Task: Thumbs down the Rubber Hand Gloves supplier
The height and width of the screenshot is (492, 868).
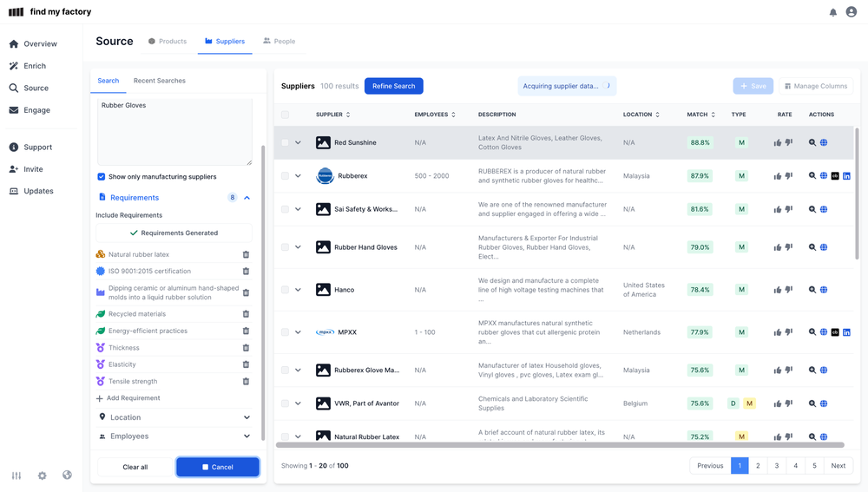Action: [x=789, y=246]
